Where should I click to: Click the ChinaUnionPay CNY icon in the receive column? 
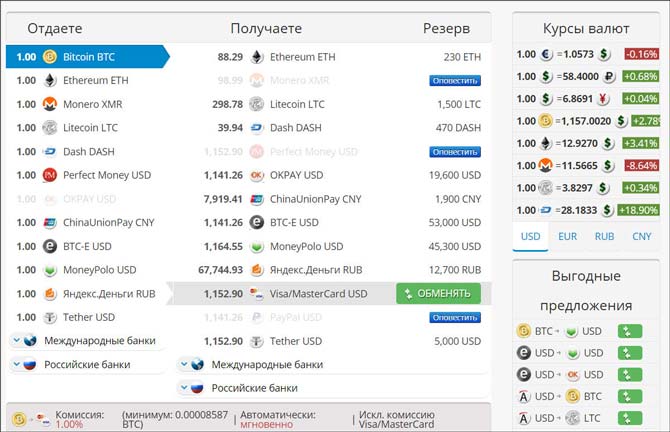[257, 199]
